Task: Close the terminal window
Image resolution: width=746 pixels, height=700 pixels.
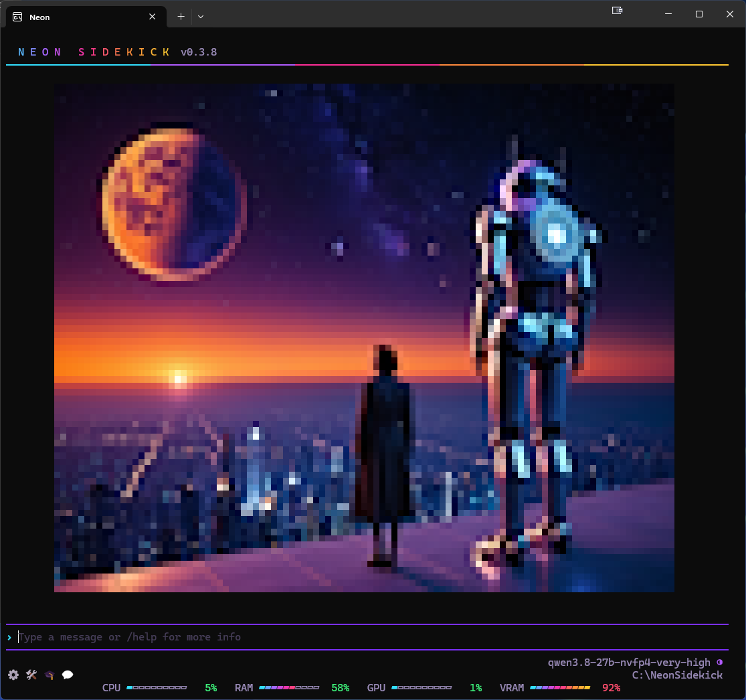Action: [730, 14]
